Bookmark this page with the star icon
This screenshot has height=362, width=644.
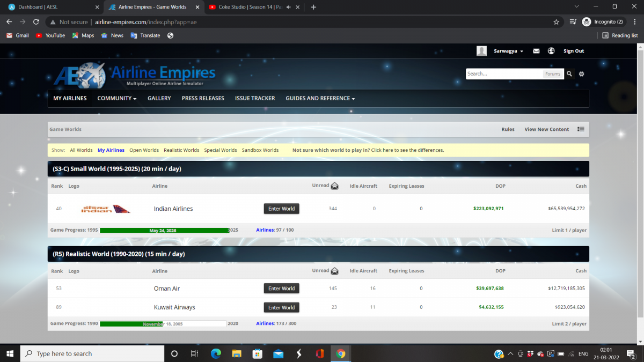click(x=557, y=22)
